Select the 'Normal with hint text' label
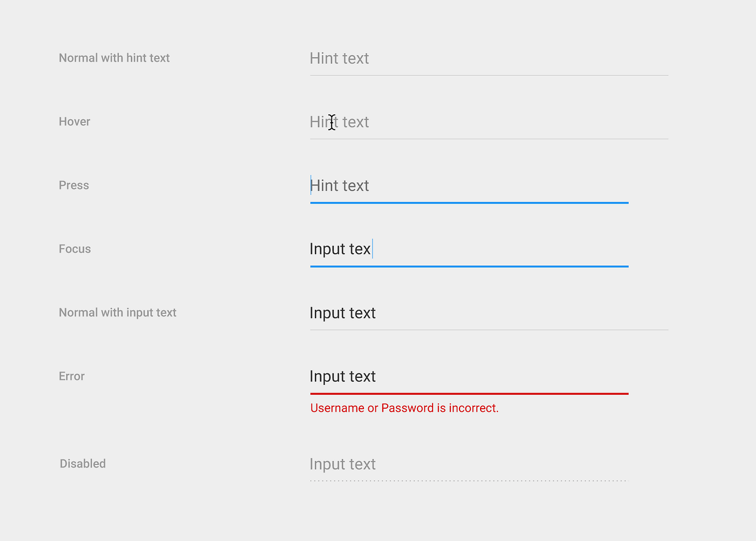The width and height of the screenshot is (756, 541). [114, 58]
